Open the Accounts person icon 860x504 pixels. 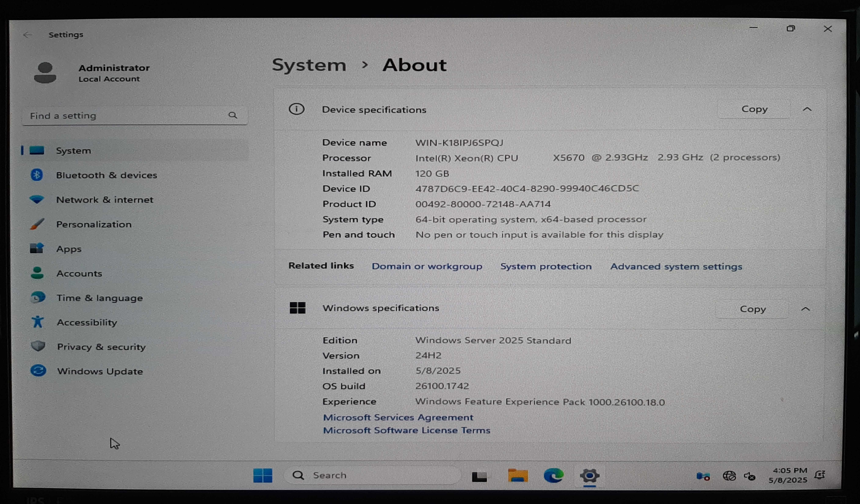(x=37, y=273)
